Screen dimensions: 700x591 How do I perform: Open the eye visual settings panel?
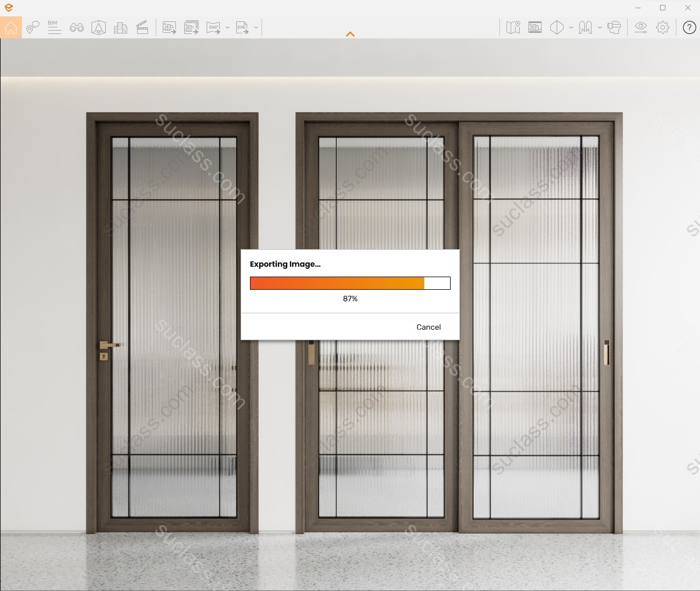(x=640, y=27)
